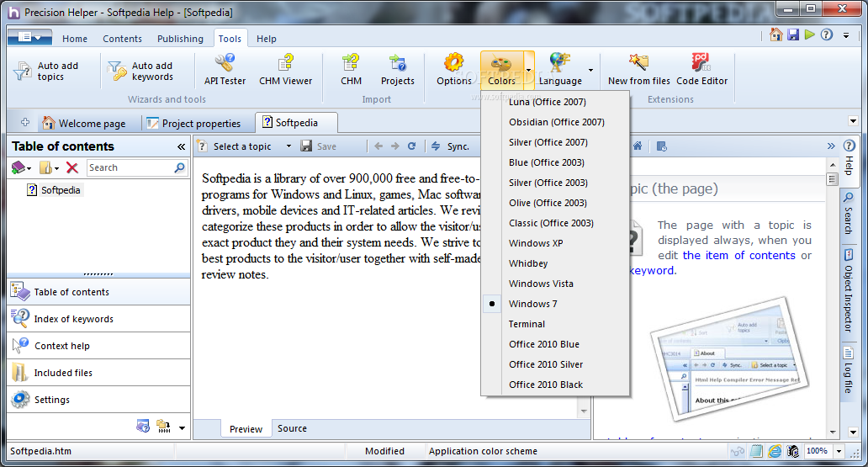Image resolution: width=868 pixels, height=467 pixels.
Task: Click the notepad icon in status bar
Action: 756,452
